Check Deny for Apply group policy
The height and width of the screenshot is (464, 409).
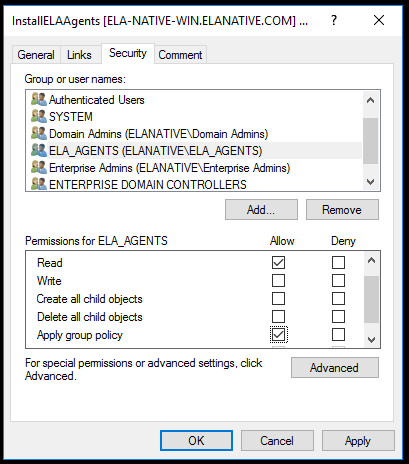point(338,335)
